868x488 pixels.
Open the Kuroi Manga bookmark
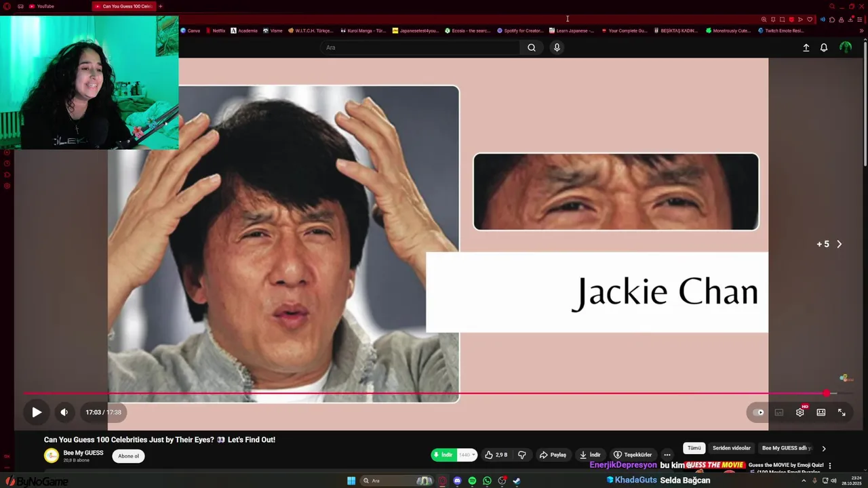[363, 30]
